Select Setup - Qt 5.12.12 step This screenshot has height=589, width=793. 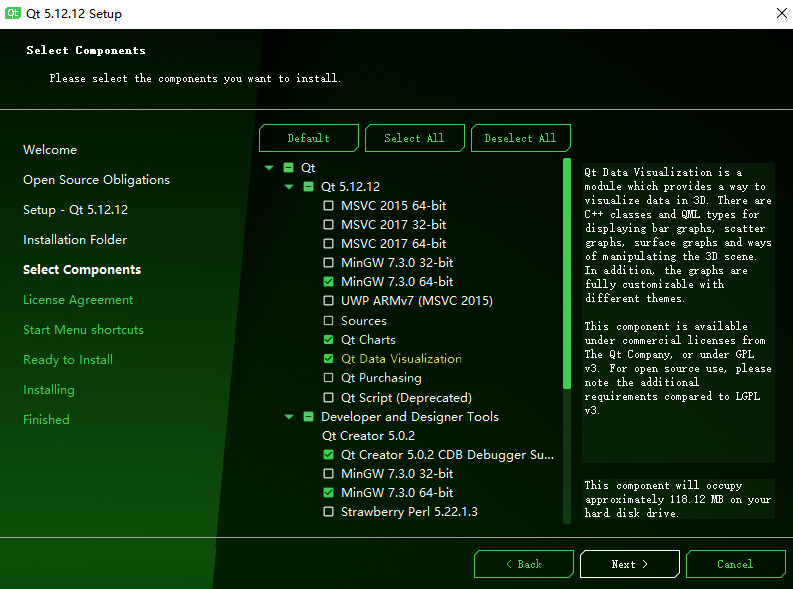click(x=75, y=210)
